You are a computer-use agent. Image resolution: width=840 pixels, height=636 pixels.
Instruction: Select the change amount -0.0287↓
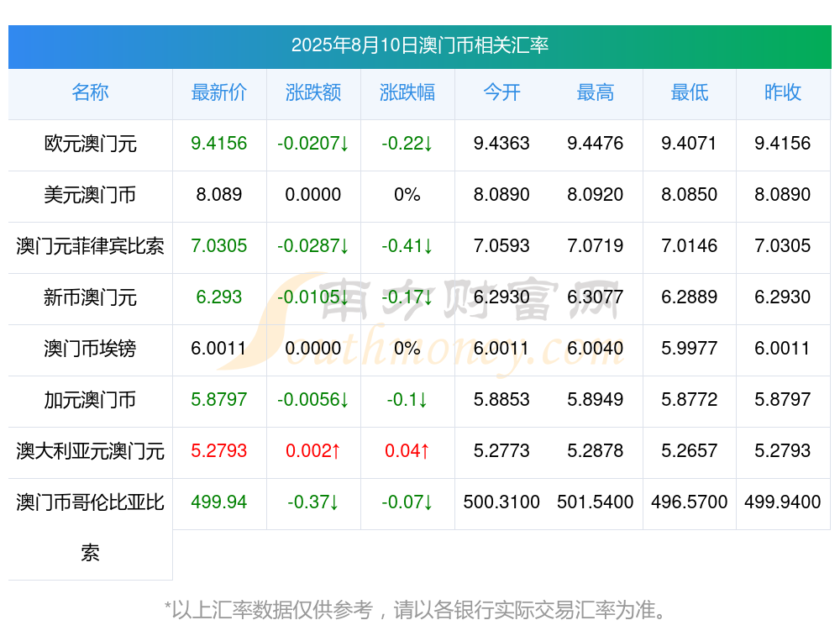coord(313,245)
